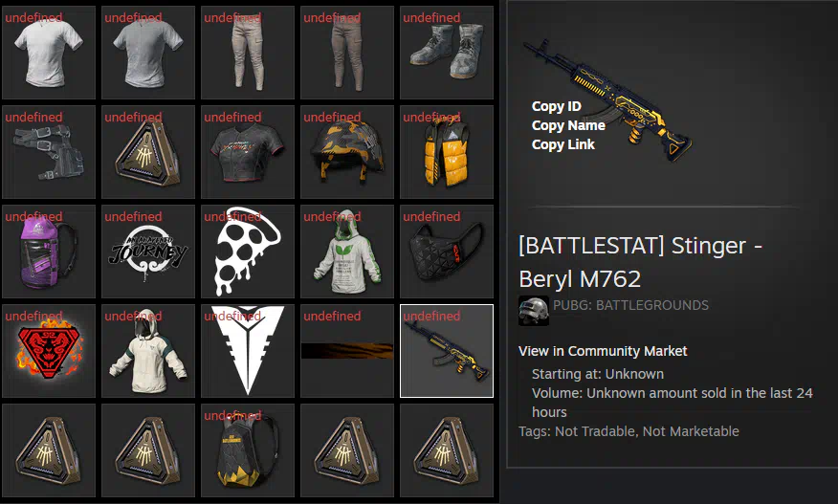This screenshot has height=504, width=838.
Task: Click the orange camo helmet item
Action: coord(347,152)
